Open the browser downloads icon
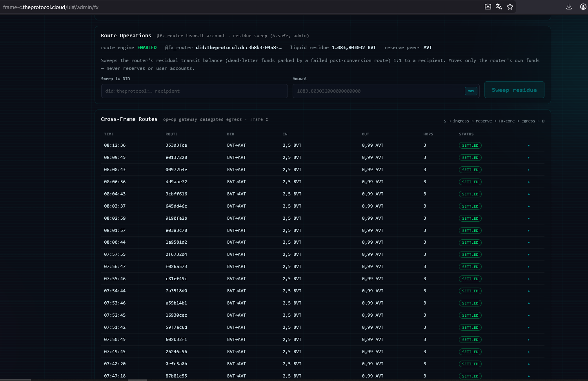The width and height of the screenshot is (588, 381). click(569, 7)
